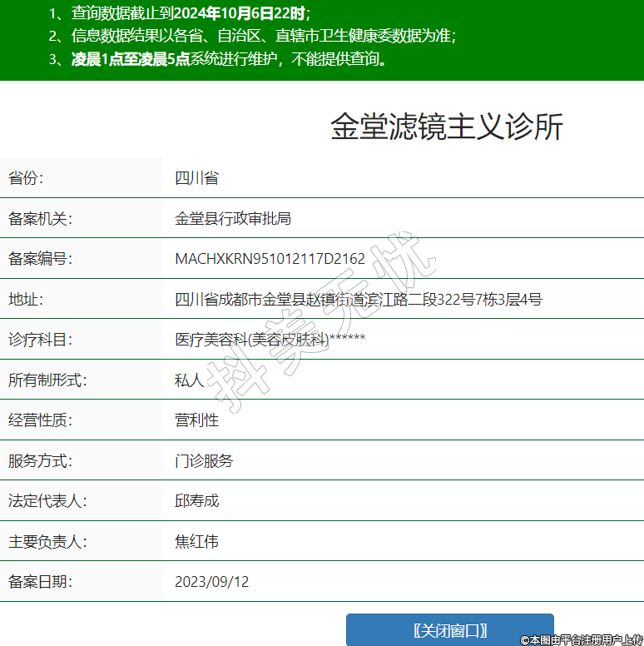Click the address value starting with 四川省成都市
The height and width of the screenshot is (646, 644).
click(358, 299)
